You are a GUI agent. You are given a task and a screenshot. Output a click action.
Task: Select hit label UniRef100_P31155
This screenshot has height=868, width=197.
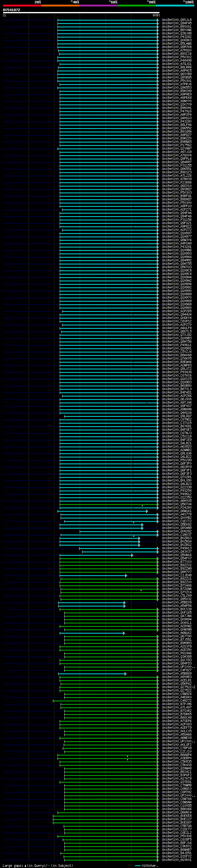pos(176,165)
